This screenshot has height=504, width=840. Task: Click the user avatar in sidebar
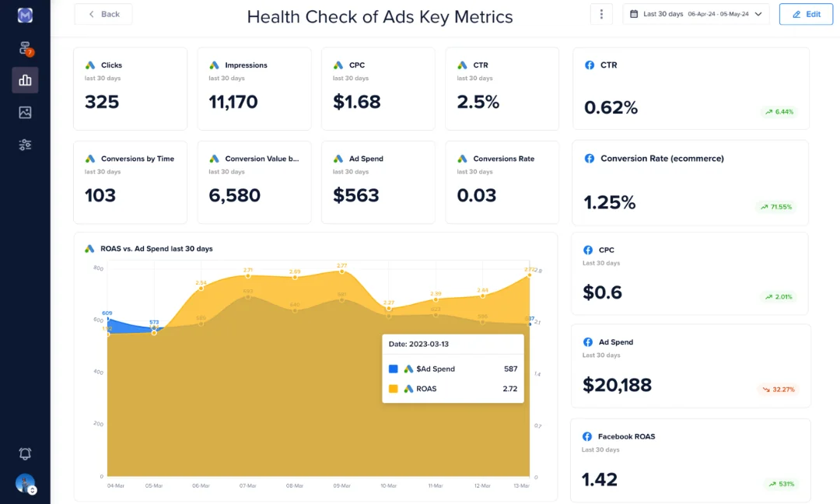click(25, 484)
